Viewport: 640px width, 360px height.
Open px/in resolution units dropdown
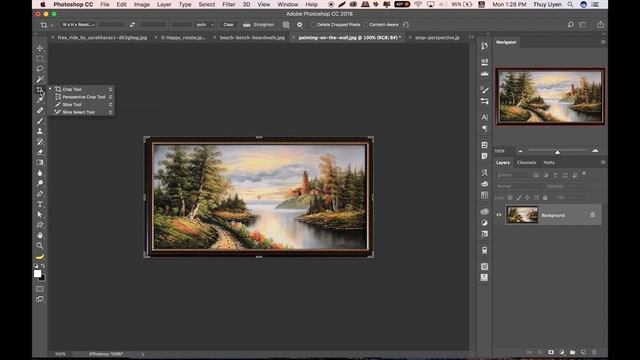[x=204, y=24]
